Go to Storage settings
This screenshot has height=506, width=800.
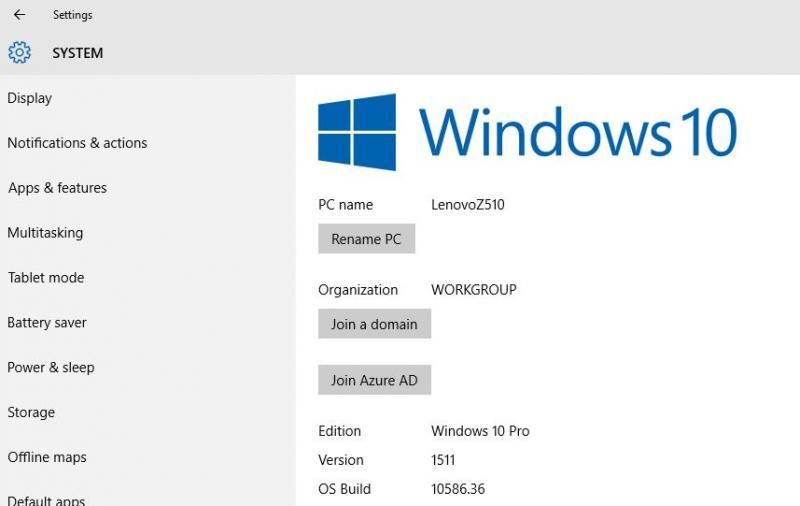[x=31, y=412]
